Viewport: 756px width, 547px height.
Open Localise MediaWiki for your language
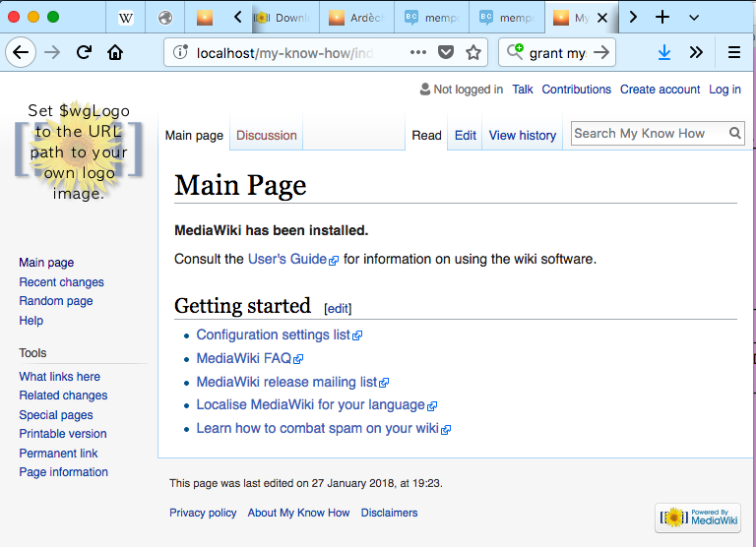[x=316, y=404]
